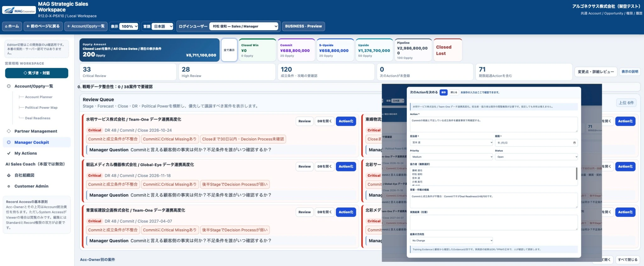The width and height of the screenshot is (644, 266).
Task: Open 表示の説明 at the top right
Action: point(630,72)
